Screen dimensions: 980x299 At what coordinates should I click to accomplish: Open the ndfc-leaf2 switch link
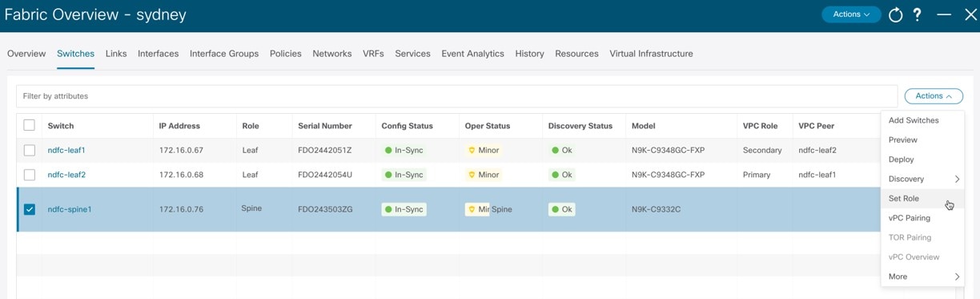(x=66, y=175)
